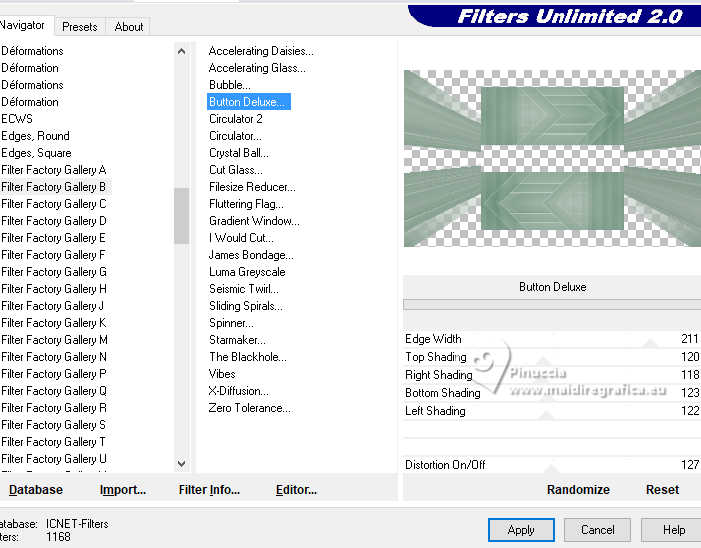This screenshot has width=701, height=548.
Task: Choose Filter Factory Gallery C
Action: (x=54, y=204)
